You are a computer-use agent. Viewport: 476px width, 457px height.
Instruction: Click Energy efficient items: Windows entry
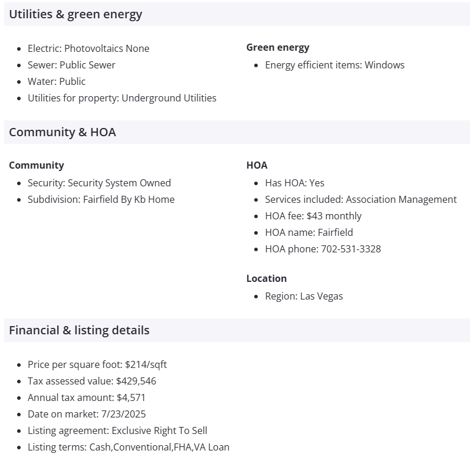[x=334, y=65]
